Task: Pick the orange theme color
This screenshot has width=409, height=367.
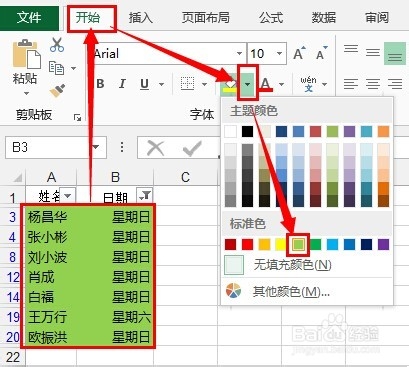Action: click(383, 131)
